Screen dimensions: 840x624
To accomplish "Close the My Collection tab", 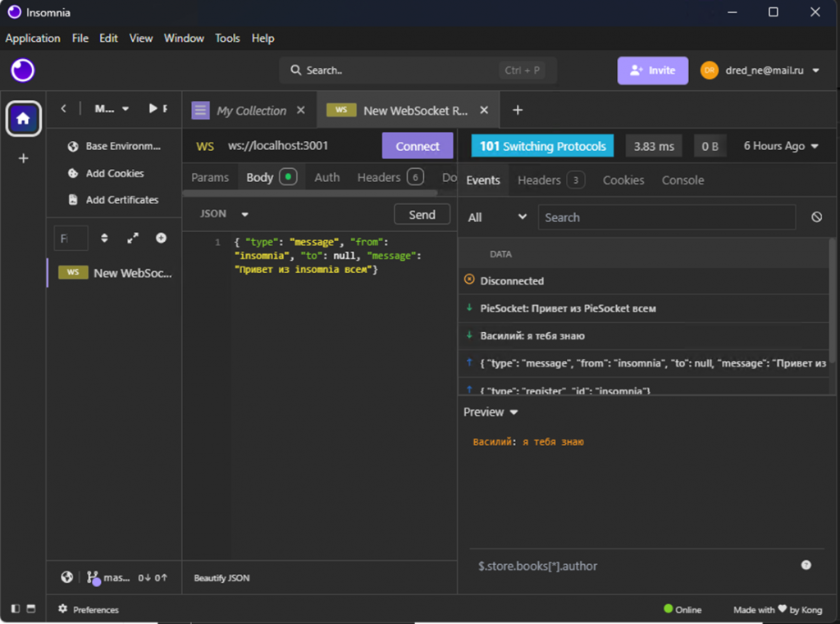I will pyautogui.click(x=301, y=110).
